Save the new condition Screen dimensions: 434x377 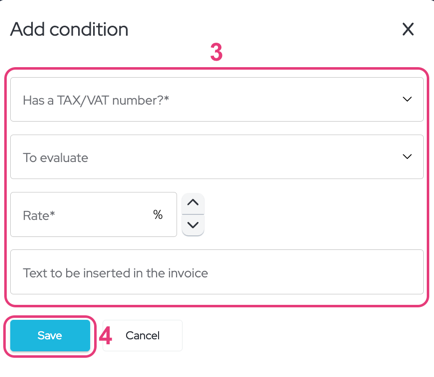50,335
